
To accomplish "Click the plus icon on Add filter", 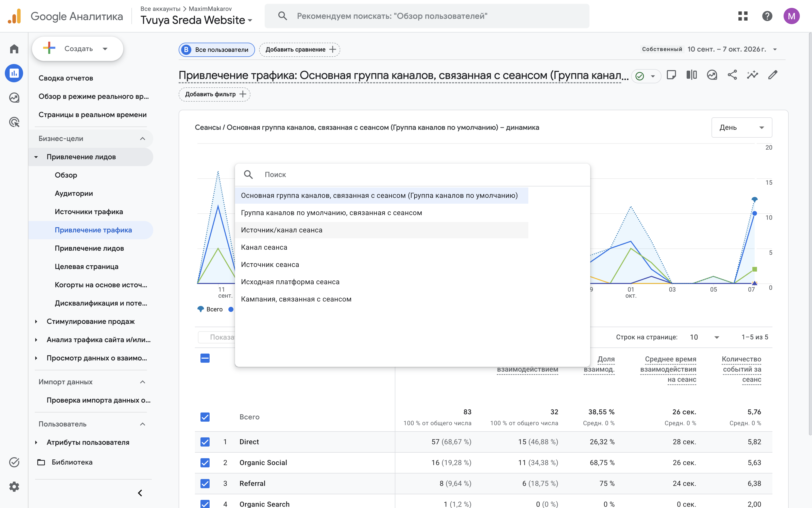I will (x=243, y=94).
